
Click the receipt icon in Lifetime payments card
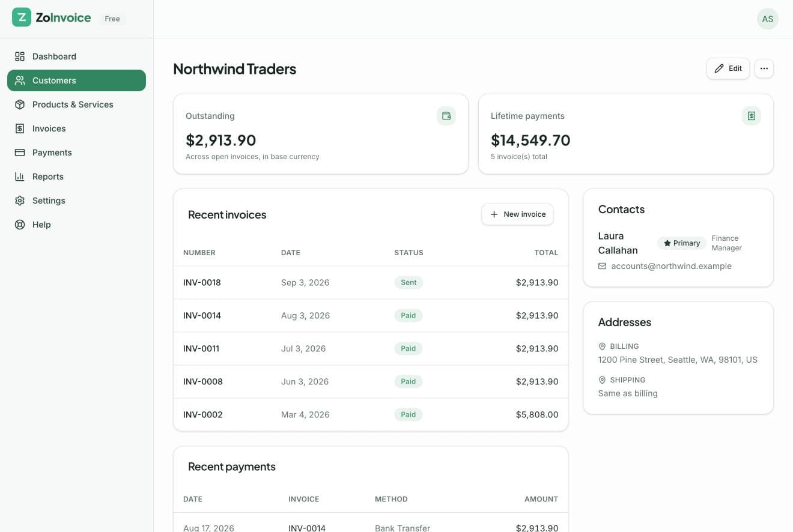pos(752,116)
